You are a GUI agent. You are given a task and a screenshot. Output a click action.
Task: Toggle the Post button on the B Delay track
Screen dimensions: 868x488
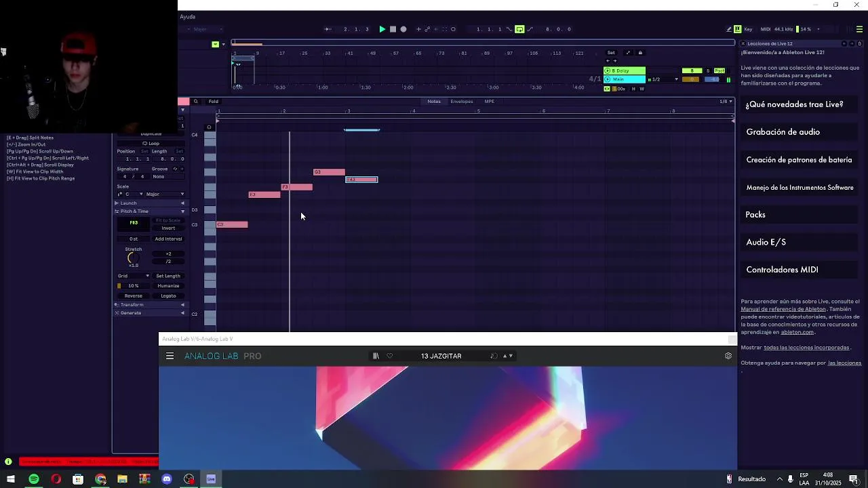[719, 70]
